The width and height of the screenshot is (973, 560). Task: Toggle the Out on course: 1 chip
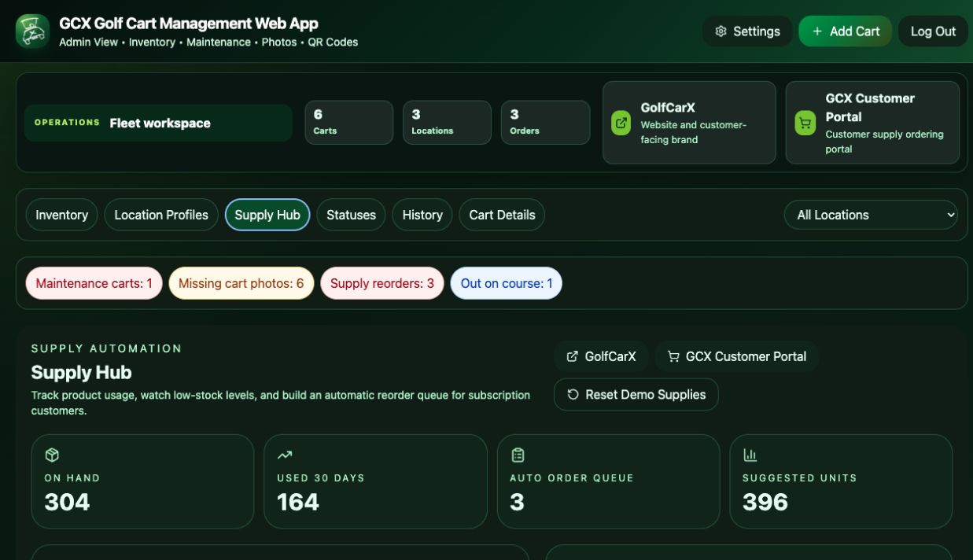pos(507,283)
